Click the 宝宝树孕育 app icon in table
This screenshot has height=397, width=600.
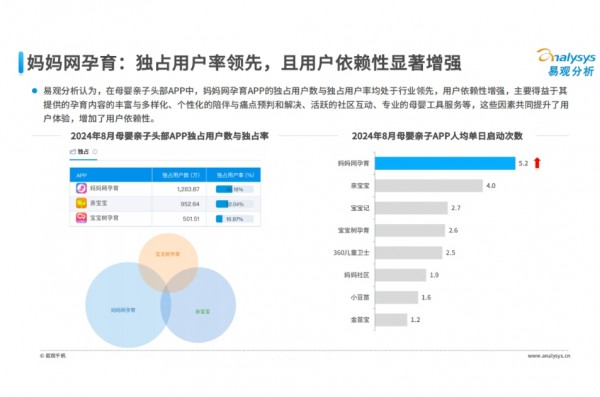pyautogui.click(x=81, y=218)
